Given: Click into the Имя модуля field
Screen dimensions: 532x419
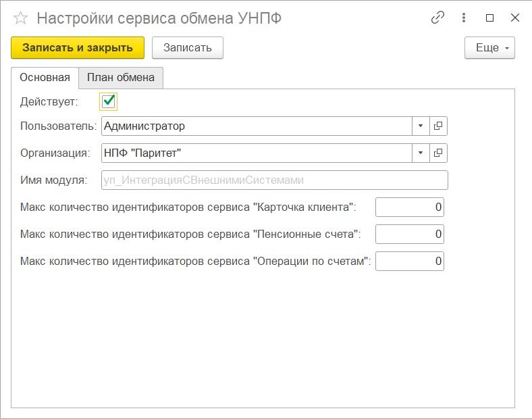Looking at the screenshot, I should 274,180.
